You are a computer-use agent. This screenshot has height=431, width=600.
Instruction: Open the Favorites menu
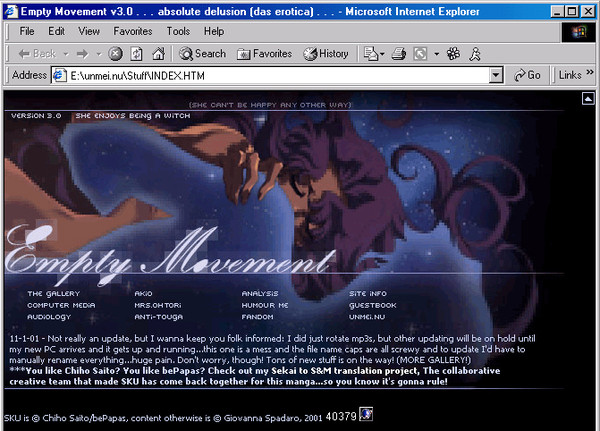[133, 31]
